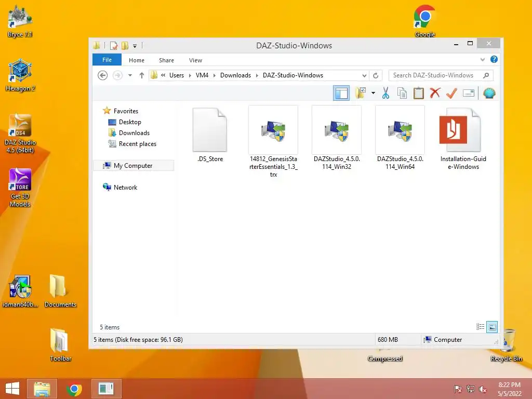Click the Forward navigation arrow
This screenshot has height=399, width=532.
point(117,75)
